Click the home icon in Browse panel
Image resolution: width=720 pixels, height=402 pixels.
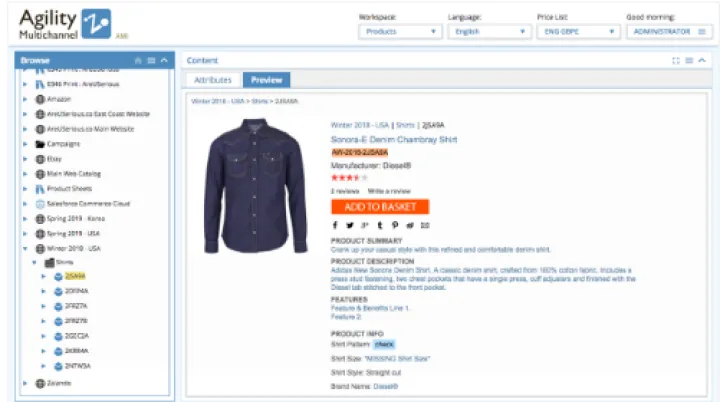138,61
